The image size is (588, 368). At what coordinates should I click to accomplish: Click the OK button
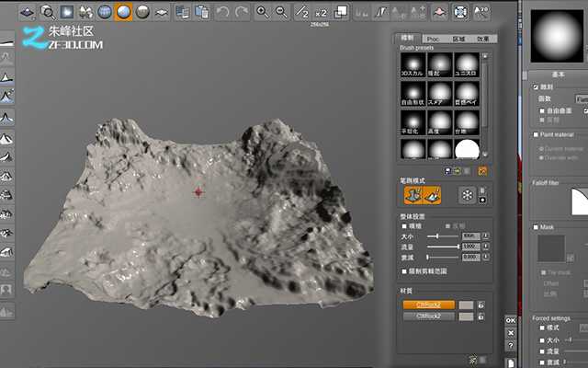click(x=511, y=320)
